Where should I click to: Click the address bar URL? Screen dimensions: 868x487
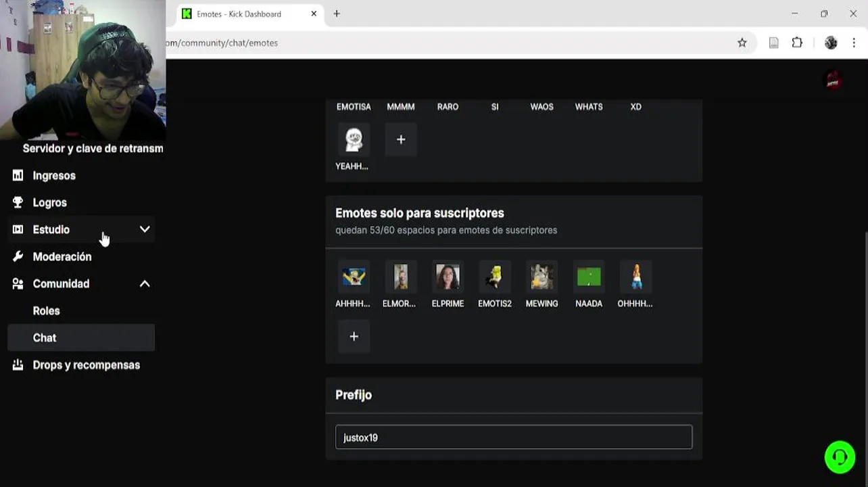(222, 43)
